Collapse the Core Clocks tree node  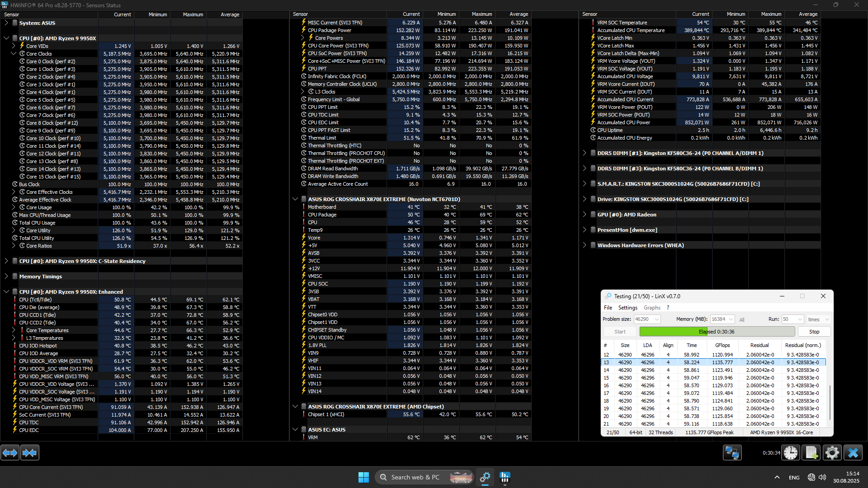pyautogui.click(x=14, y=54)
